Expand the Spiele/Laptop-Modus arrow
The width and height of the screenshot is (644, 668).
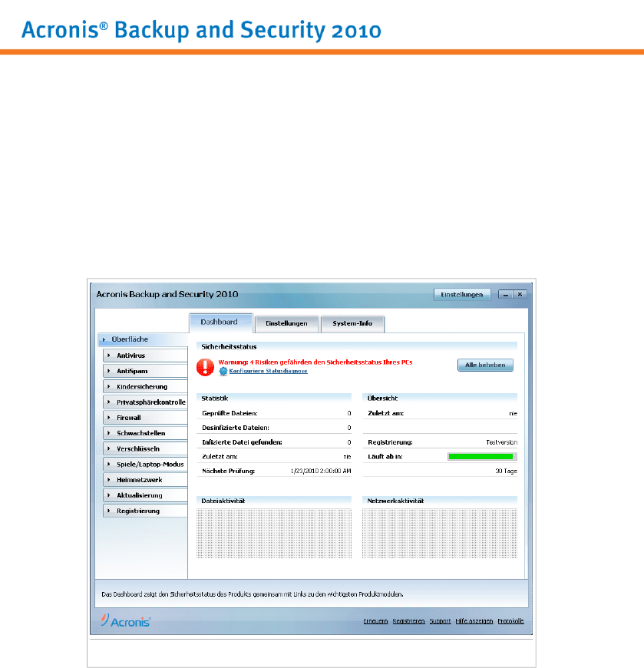point(109,464)
